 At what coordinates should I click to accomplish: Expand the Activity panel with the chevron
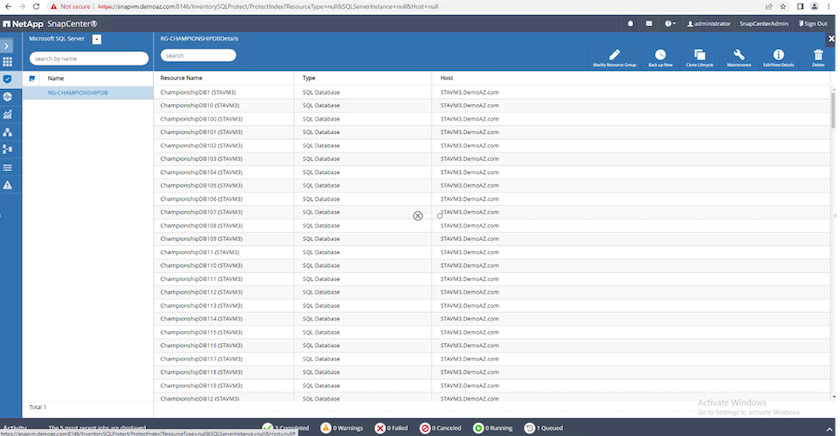[x=829, y=429]
